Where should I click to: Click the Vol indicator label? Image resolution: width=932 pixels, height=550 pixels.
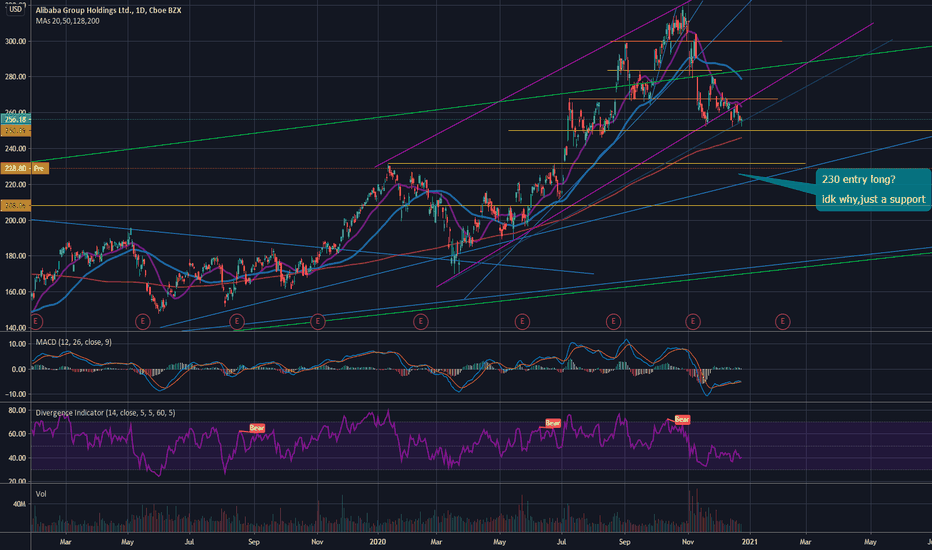pyautogui.click(x=41, y=494)
